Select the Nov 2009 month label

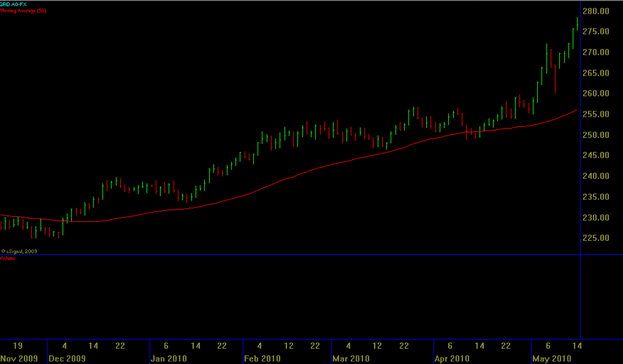pos(19,358)
